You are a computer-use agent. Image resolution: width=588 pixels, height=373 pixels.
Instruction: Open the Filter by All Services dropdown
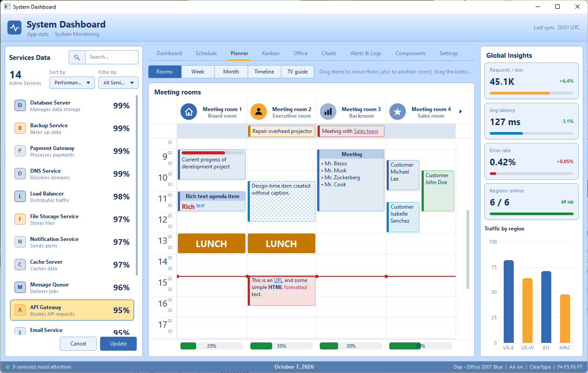point(118,83)
